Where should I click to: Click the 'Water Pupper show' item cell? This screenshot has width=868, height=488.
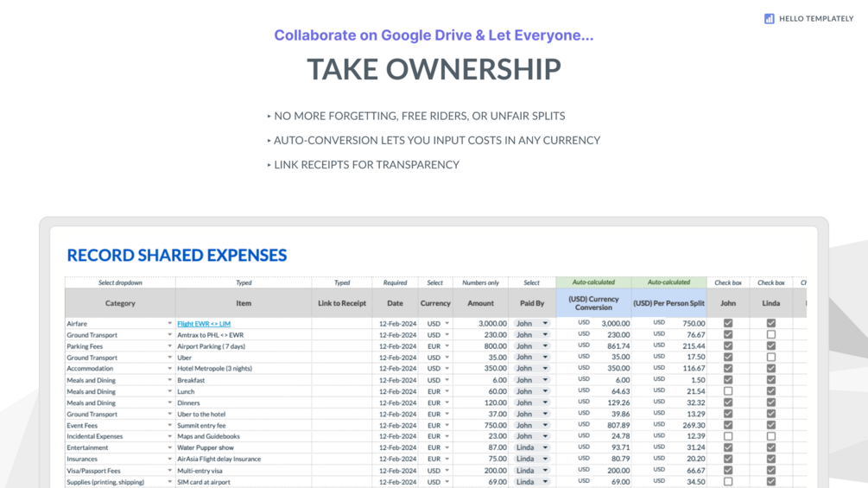[x=244, y=447]
